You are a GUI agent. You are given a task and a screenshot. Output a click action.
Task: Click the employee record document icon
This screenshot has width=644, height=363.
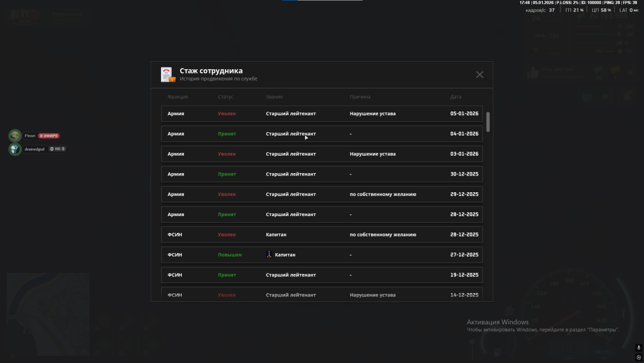[x=166, y=75]
